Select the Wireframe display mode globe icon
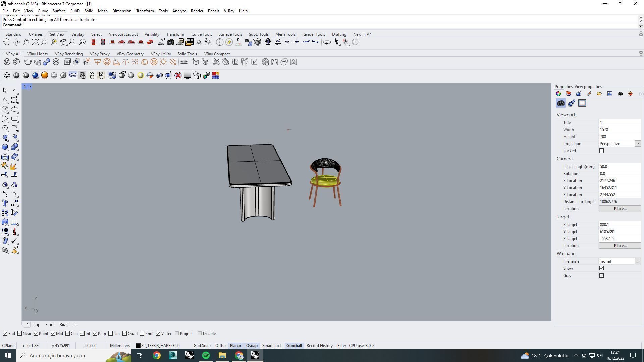 (x=7, y=75)
